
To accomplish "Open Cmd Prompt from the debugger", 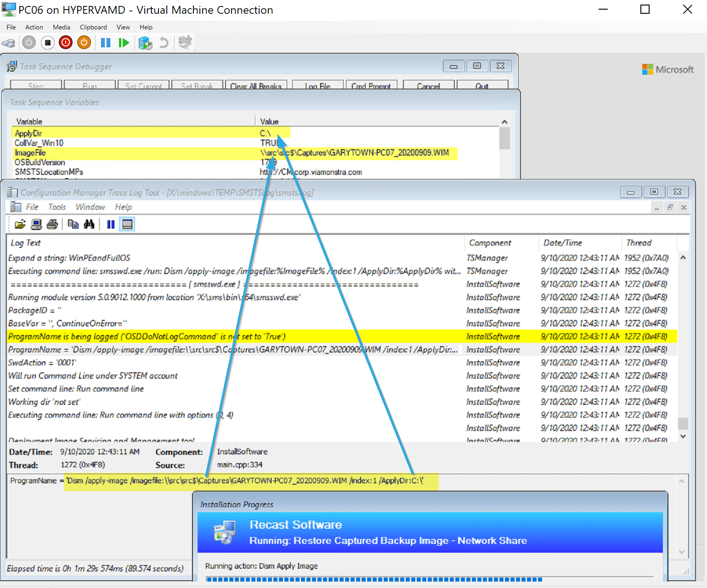I will coord(371,86).
